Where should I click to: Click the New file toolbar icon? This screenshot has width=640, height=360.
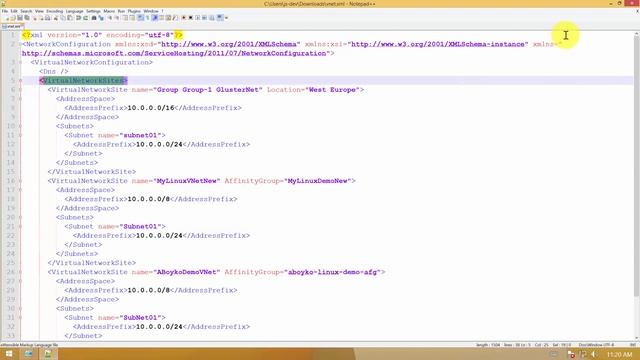point(6,18)
